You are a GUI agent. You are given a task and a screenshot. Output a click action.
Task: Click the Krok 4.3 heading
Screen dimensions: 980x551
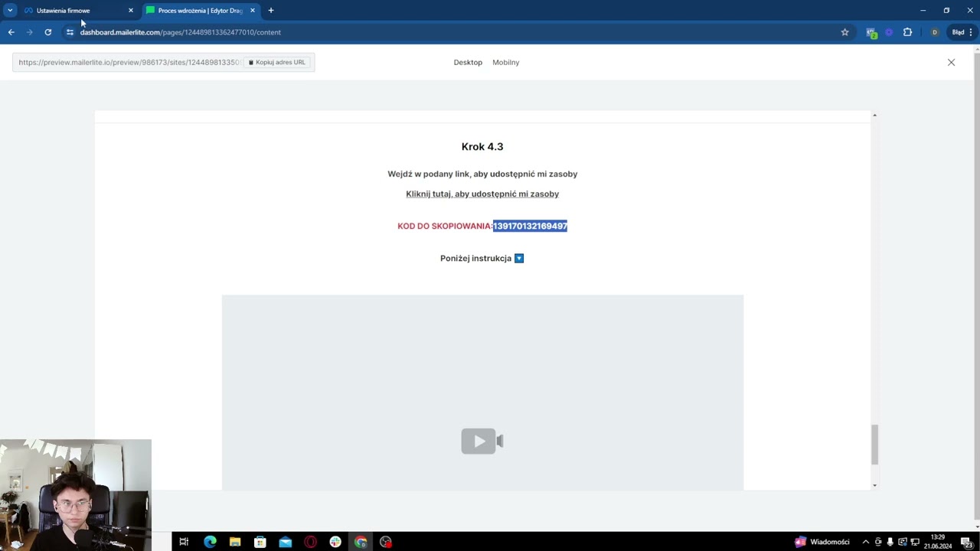click(482, 146)
